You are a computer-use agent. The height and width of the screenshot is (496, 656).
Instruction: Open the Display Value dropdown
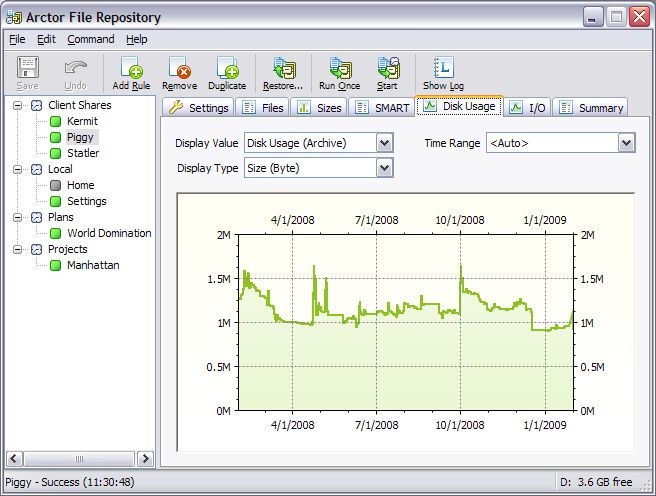385,143
